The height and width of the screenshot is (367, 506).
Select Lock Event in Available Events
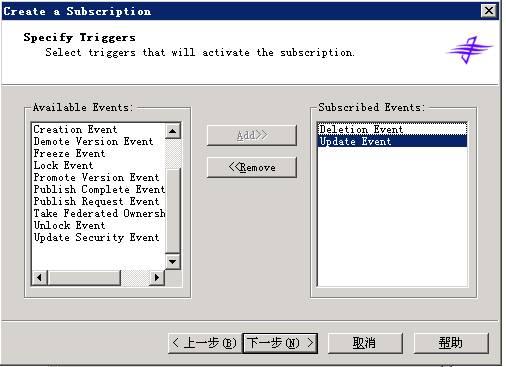pos(99,165)
